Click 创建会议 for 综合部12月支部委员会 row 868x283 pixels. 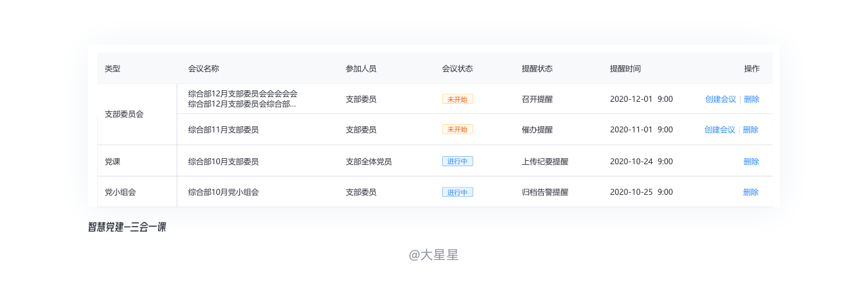(x=720, y=99)
